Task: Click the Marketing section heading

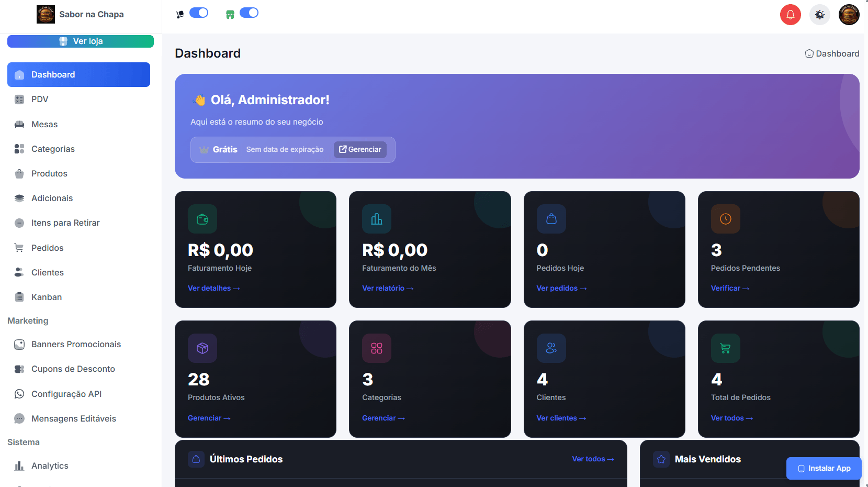Action: click(x=28, y=320)
